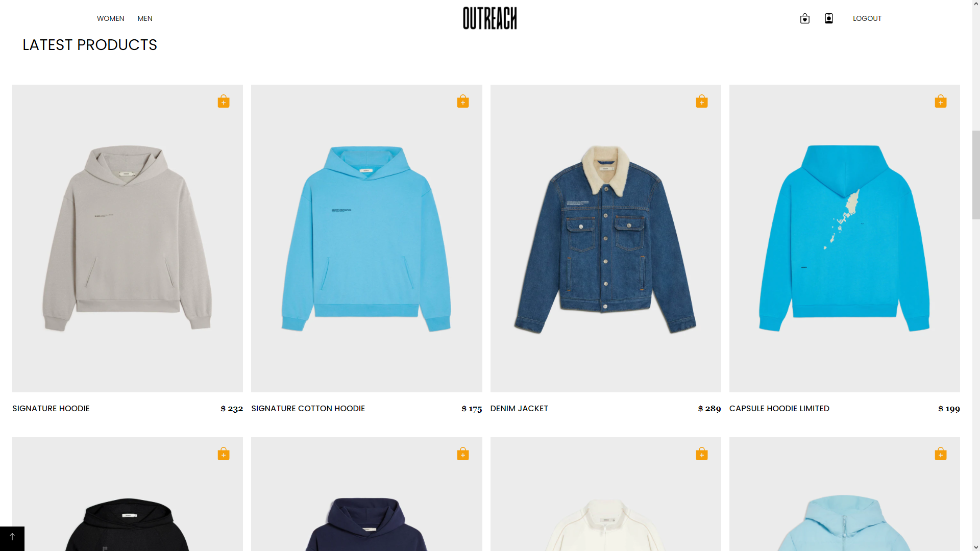Click the back-to-top arrow button
The height and width of the screenshot is (551, 980).
pos(12,538)
